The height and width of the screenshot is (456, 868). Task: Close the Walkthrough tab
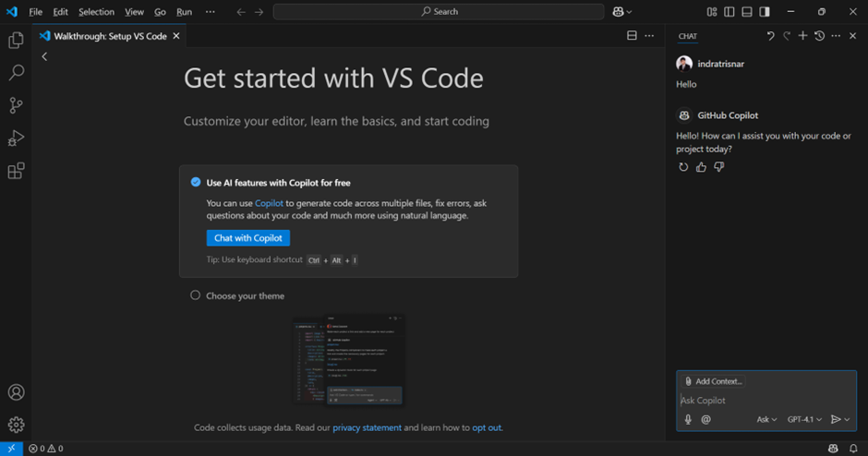[176, 36]
